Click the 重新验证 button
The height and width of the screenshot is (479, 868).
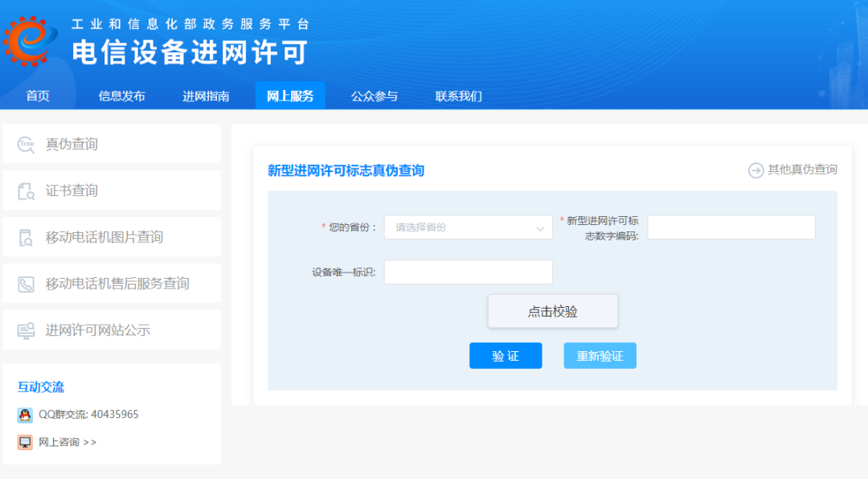click(x=600, y=356)
